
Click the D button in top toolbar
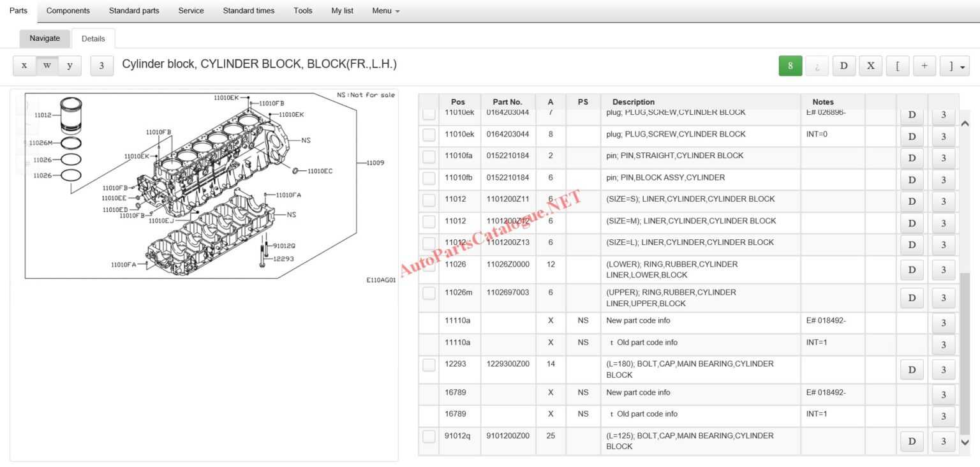point(843,66)
